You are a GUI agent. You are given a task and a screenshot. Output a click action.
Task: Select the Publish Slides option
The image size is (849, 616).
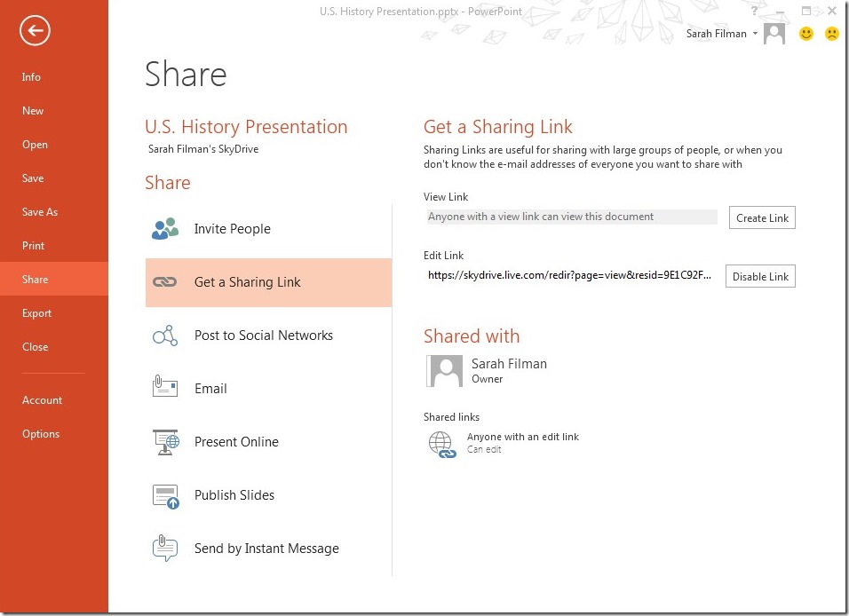point(268,494)
